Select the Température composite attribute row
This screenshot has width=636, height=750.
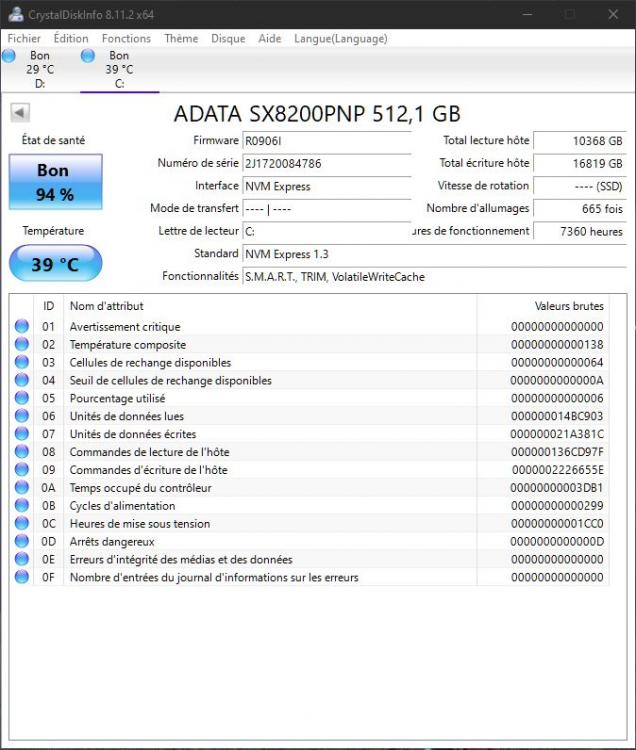tap(127, 345)
